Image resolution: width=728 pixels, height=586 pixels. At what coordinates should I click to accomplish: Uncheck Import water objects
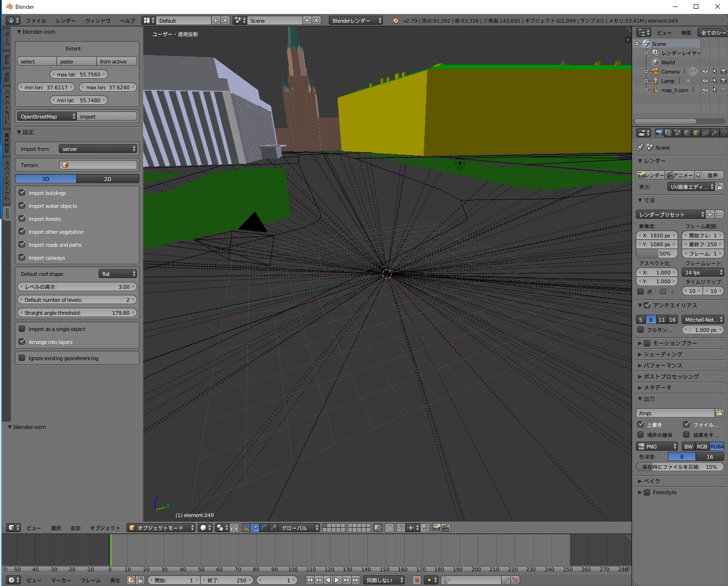click(22, 206)
